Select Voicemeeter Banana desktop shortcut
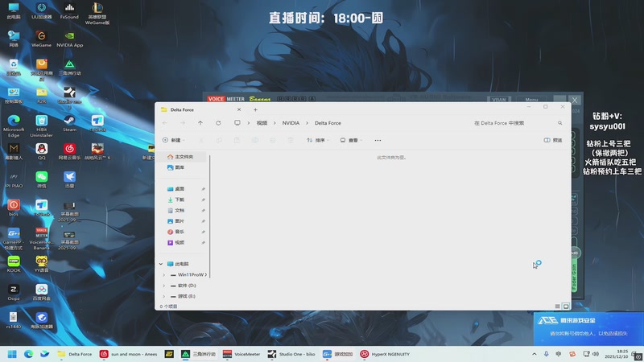This screenshot has width=644, height=362. pyautogui.click(x=42, y=238)
